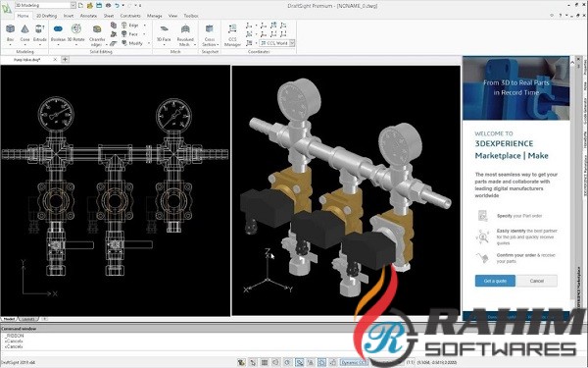This screenshot has width=588, height=368.
Task: Open the Toolbox ribbon tab
Action: [x=191, y=16]
